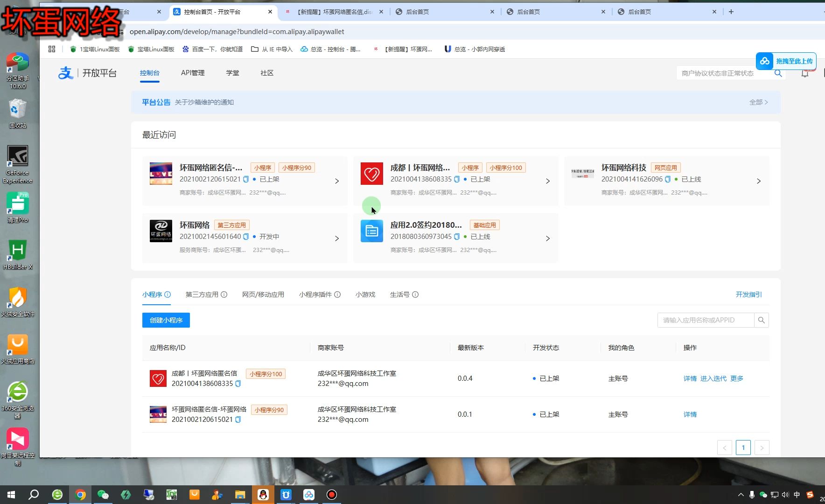The width and height of the screenshot is (825, 504).
Task: Open 详情 for 坏蛋网络匿名信-坏蛋网络 row
Action: (690, 414)
